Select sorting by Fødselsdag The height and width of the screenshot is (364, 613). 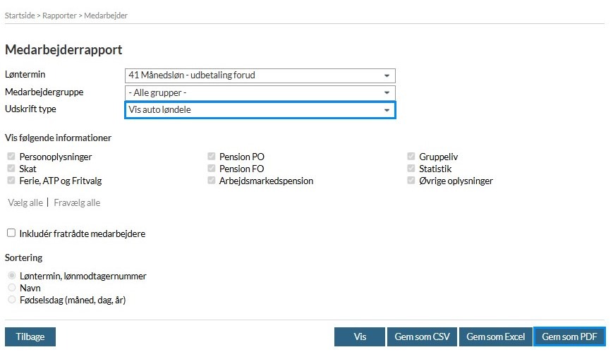(x=11, y=300)
